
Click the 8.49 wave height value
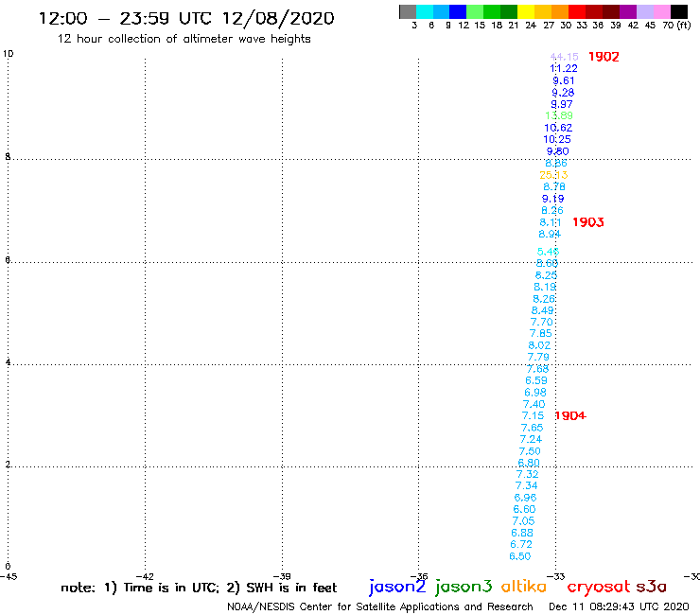click(x=542, y=310)
